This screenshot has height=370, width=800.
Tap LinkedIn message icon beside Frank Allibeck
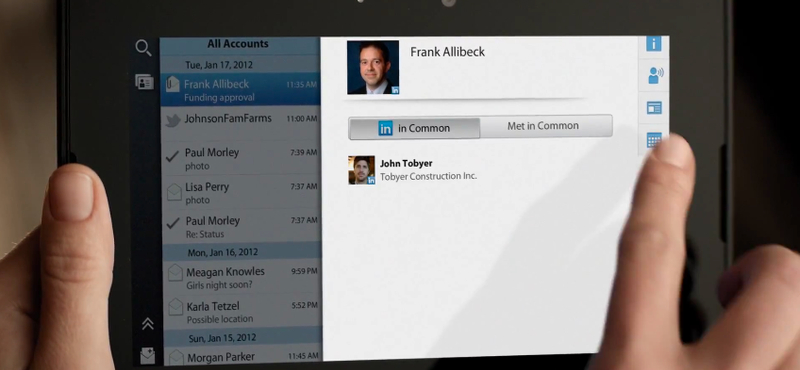click(172, 84)
